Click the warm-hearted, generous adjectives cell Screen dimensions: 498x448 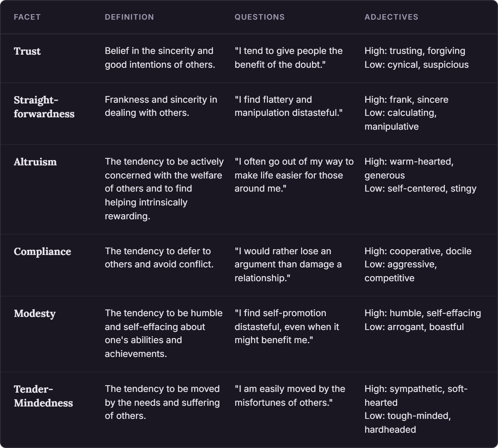click(420, 175)
